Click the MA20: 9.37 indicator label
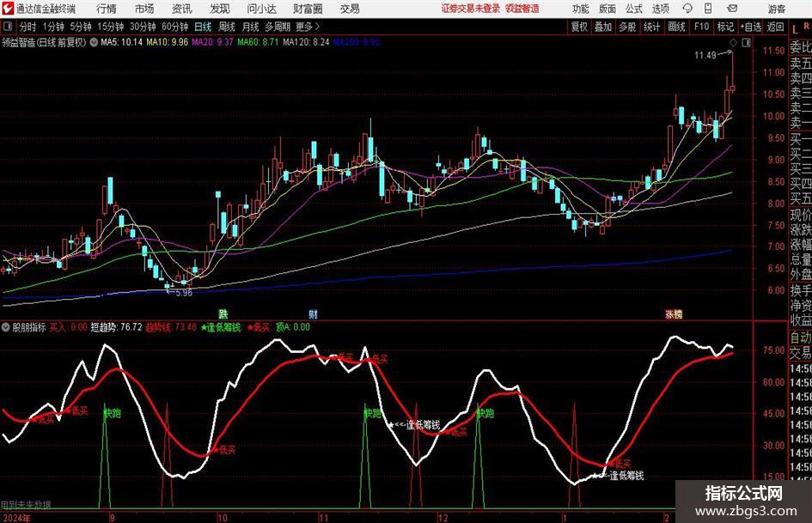Screen dimensions: 812x523 point(213,42)
